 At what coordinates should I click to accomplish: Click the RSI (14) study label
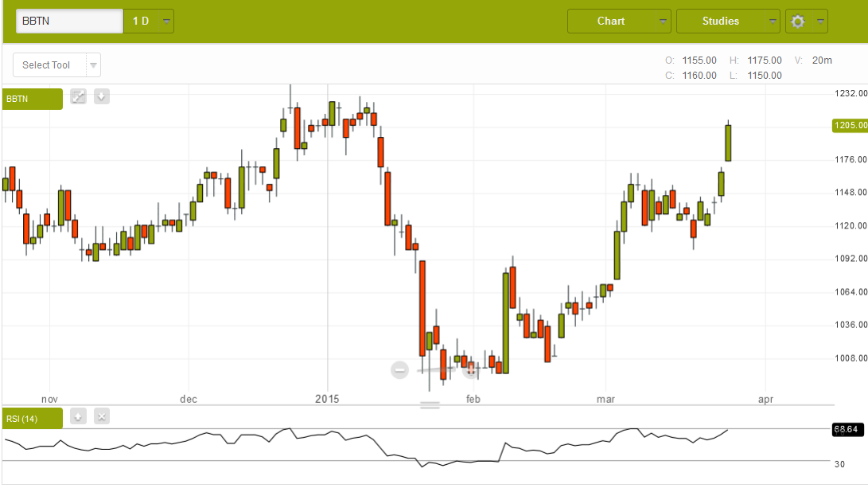(32, 418)
